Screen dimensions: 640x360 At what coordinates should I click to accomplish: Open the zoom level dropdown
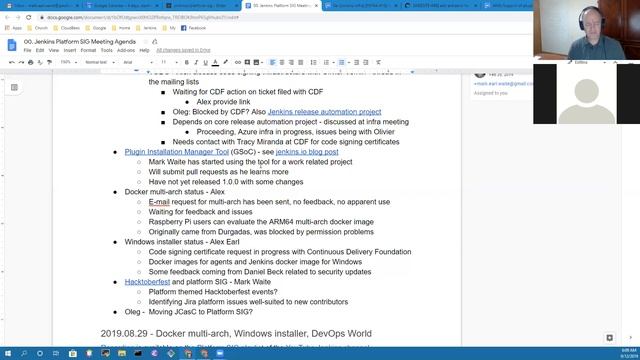pyautogui.click(x=69, y=62)
